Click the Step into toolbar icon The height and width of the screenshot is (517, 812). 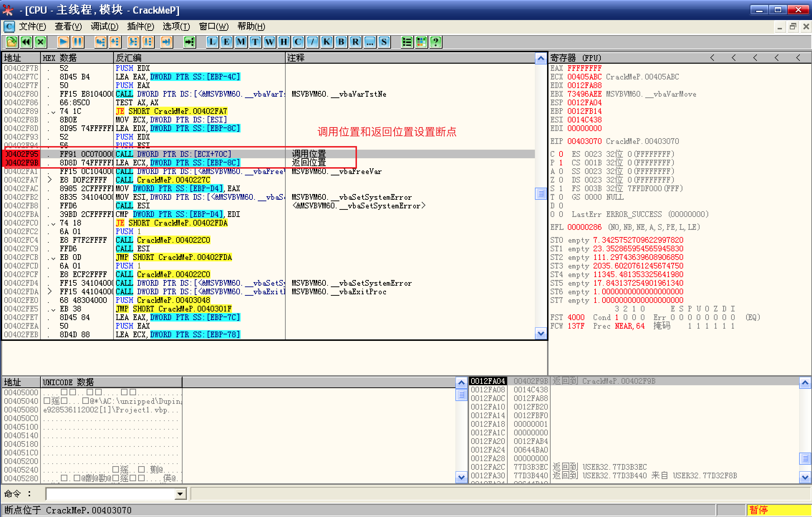pyautogui.click(x=101, y=42)
